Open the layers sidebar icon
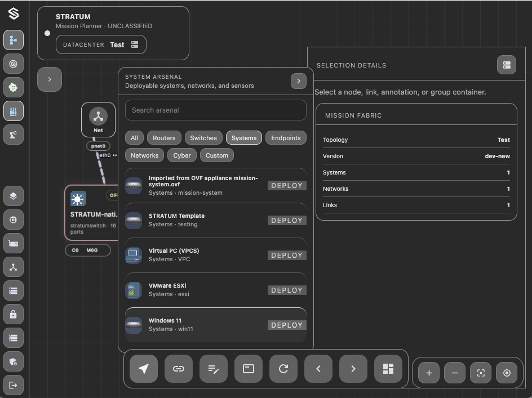This screenshot has width=532, height=398. [13, 196]
